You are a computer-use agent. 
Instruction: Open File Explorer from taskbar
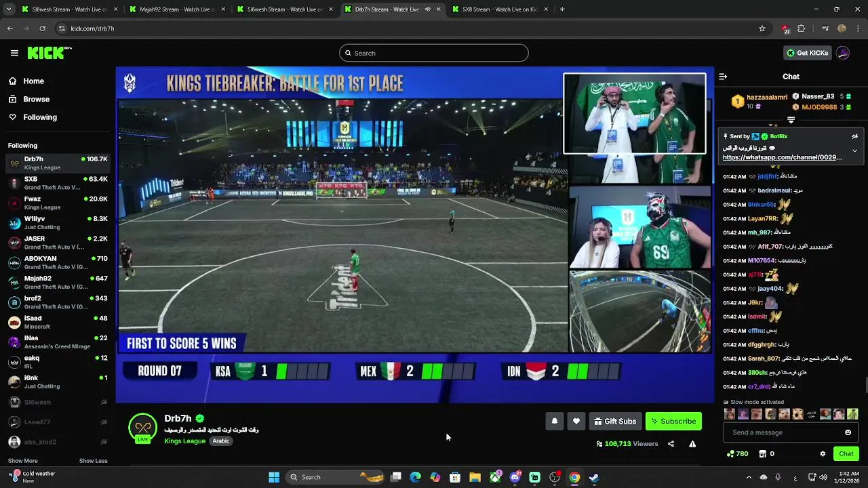coord(475,477)
